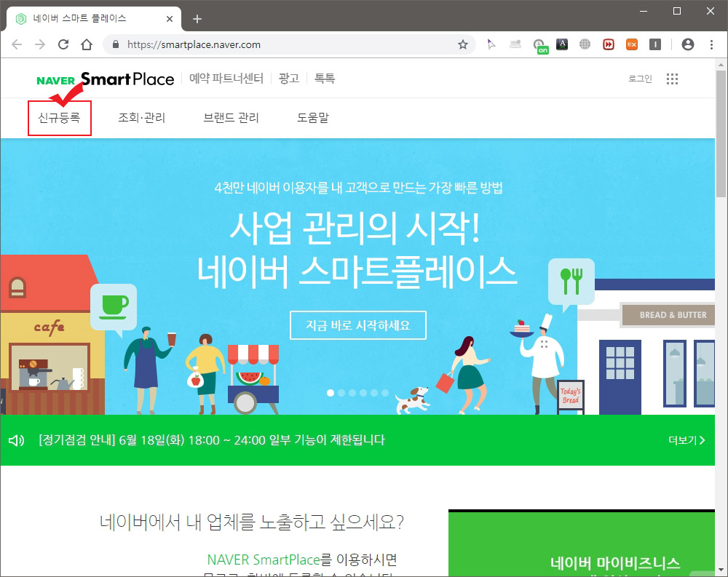Open the grey globe extension icon
This screenshot has width=728, height=577.
(x=585, y=44)
